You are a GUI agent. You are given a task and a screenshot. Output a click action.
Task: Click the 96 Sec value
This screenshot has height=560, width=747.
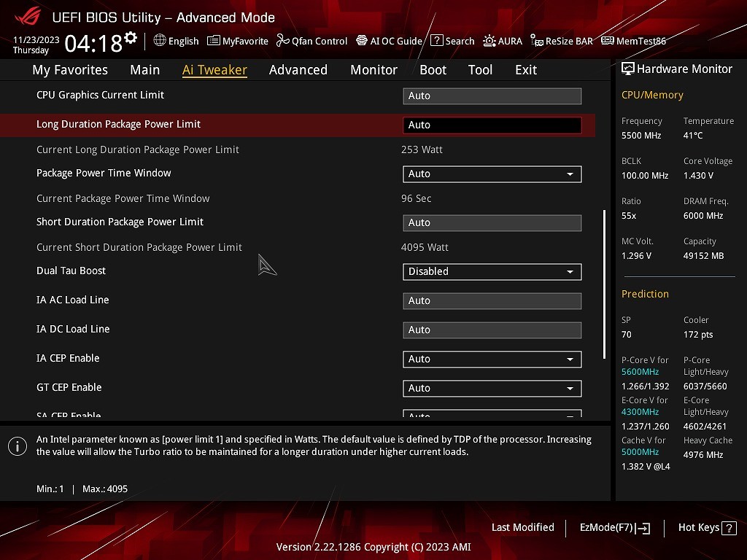coord(416,198)
